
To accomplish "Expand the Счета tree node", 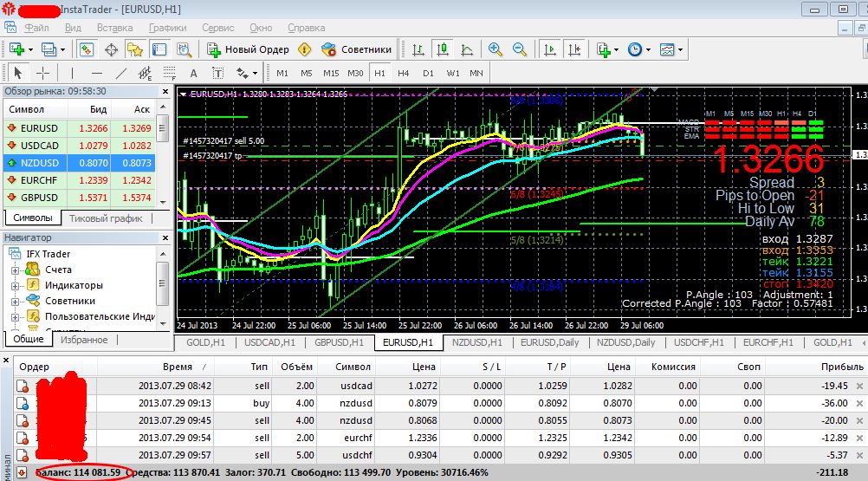I will 15,270.
